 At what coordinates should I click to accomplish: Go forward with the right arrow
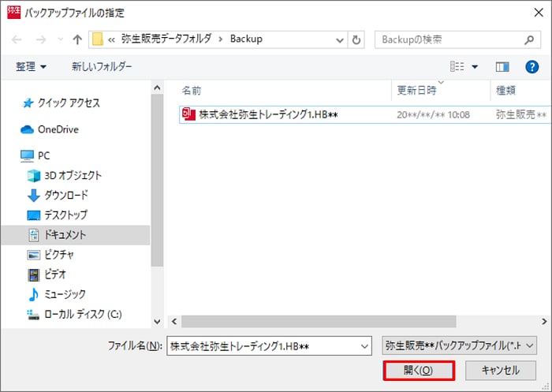coord(41,39)
